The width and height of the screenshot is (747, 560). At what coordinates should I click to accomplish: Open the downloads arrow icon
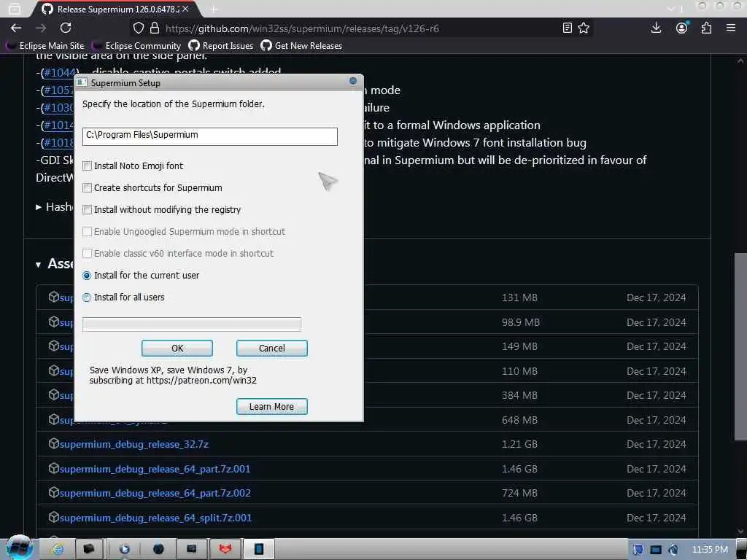coord(656,28)
